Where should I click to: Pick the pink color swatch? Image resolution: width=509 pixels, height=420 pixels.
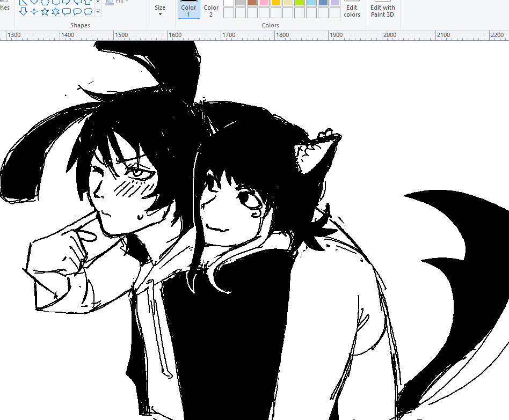[x=264, y=2]
